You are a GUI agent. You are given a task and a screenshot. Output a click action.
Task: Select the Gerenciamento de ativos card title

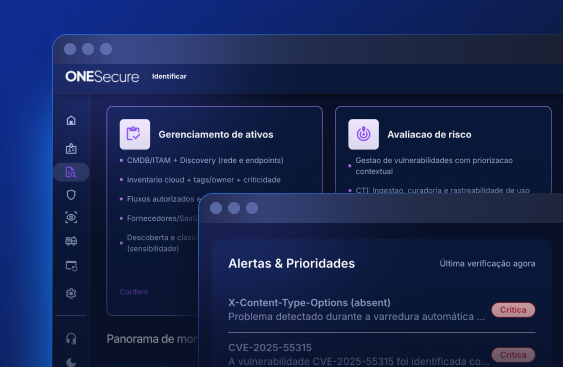[216, 135]
